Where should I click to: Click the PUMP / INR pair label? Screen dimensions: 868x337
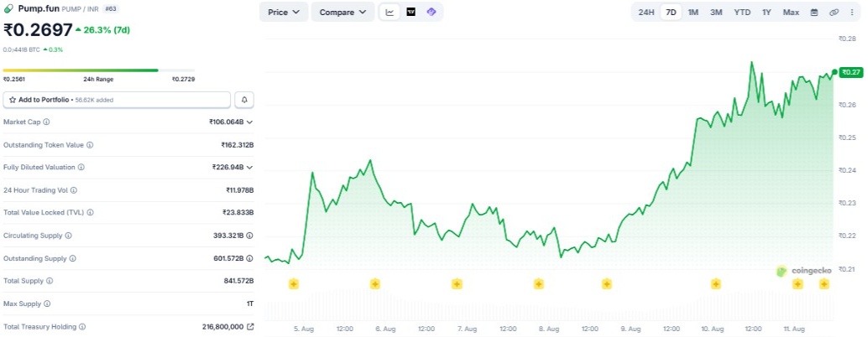pyautogui.click(x=81, y=9)
